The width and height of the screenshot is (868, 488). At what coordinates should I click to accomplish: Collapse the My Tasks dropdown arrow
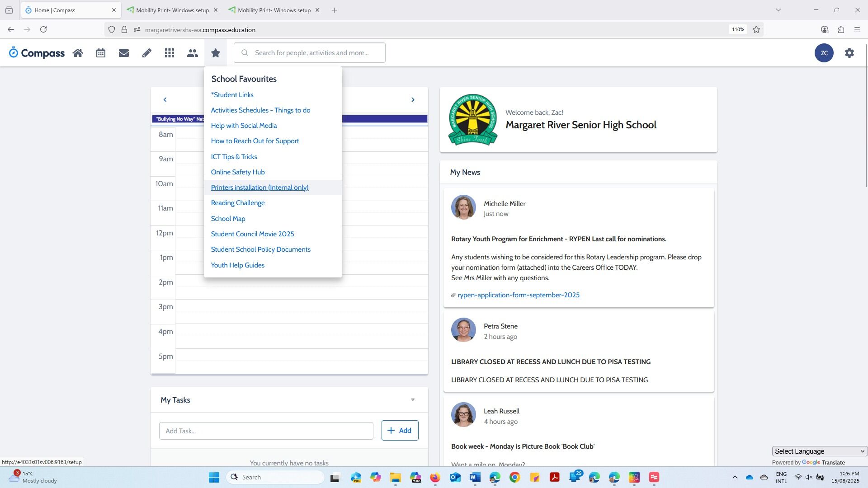413,400
